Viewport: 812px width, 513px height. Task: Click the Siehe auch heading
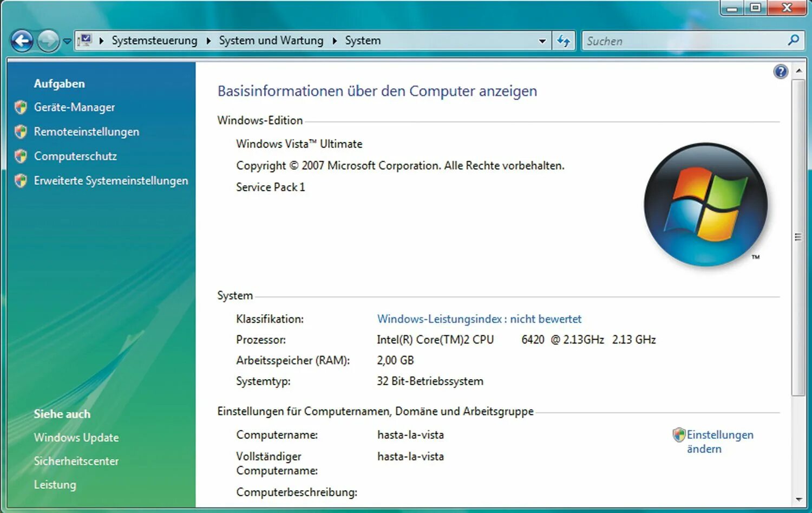(x=62, y=414)
